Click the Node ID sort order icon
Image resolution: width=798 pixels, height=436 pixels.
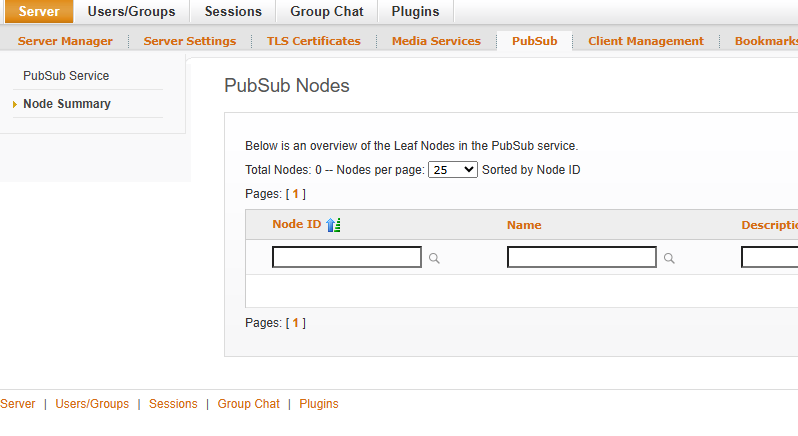point(334,225)
